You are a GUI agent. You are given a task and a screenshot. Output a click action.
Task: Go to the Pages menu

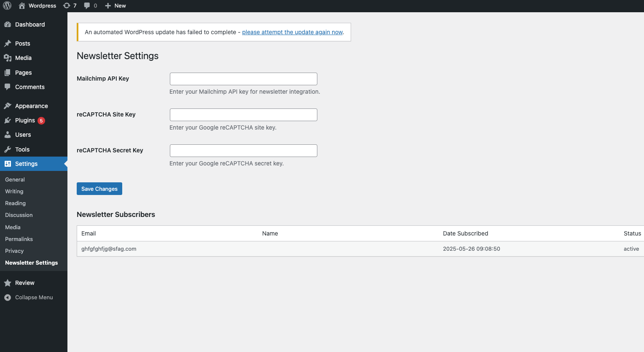pos(24,73)
